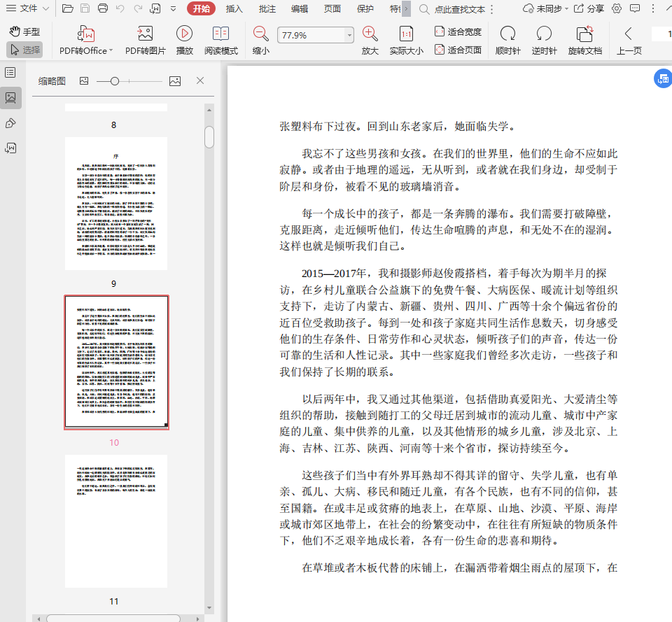Redo the last action

tap(138, 8)
